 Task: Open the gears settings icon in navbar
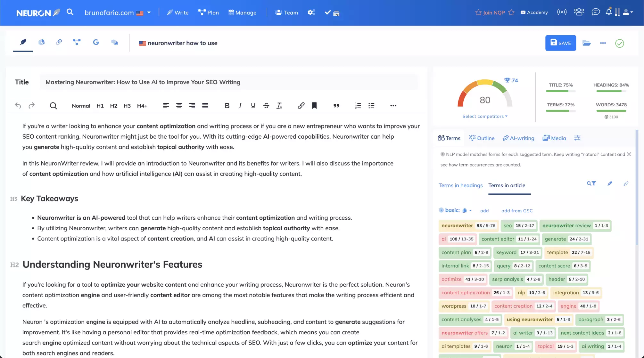click(311, 12)
